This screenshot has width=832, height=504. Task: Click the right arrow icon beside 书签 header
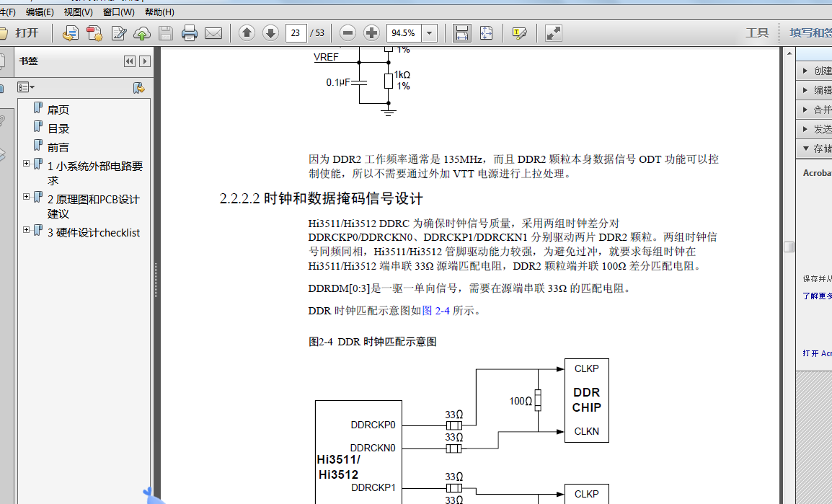[x=144, y=61]
